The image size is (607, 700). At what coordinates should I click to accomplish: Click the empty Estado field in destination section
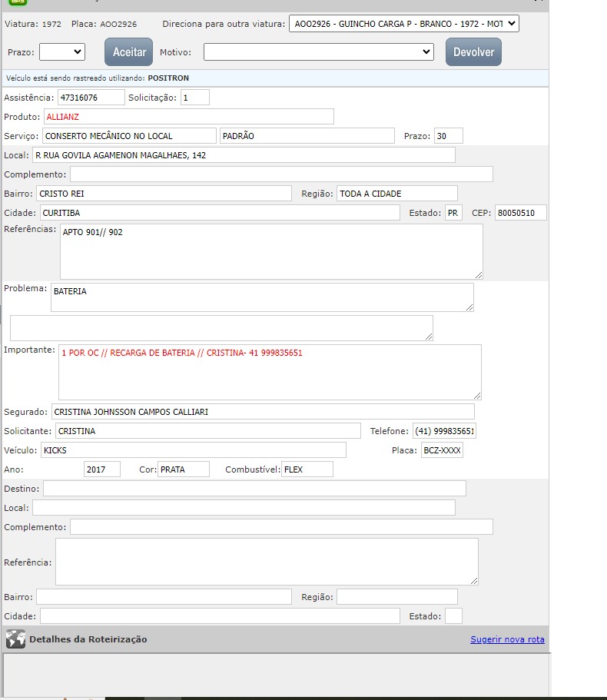click(453, 616)
